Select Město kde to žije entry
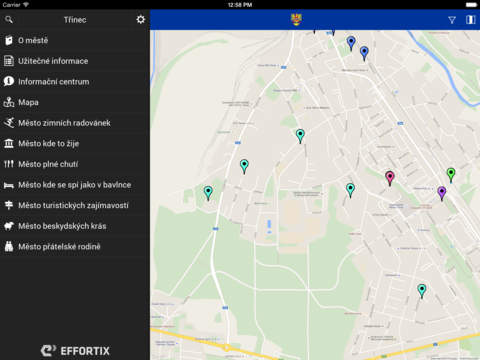The image size is (480, 360). 75,144
